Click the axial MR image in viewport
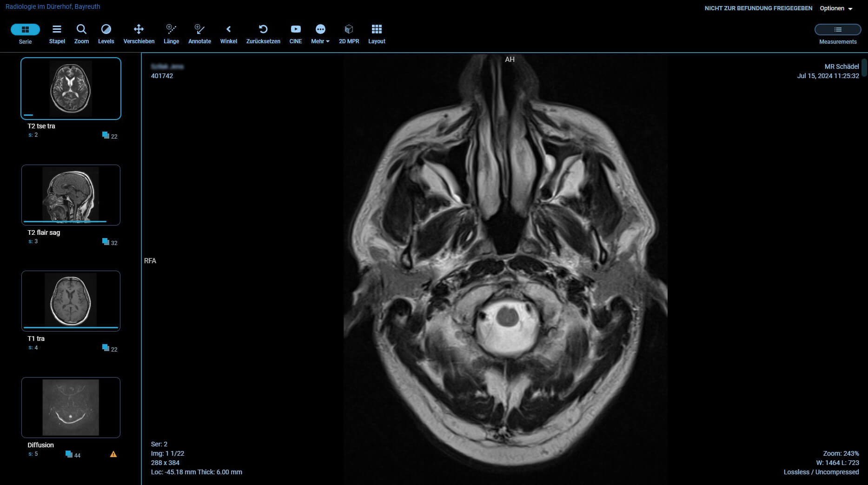 (505, 269)
